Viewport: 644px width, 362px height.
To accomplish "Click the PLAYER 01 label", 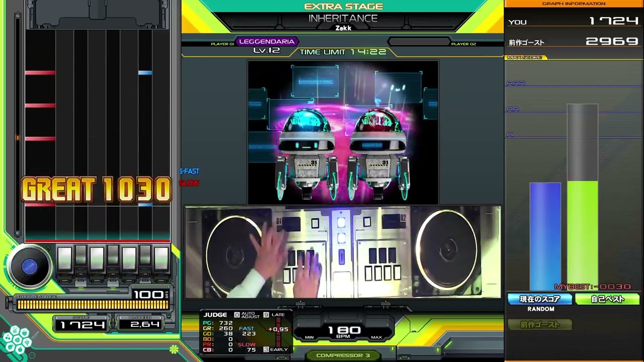I will pos(222,44).
